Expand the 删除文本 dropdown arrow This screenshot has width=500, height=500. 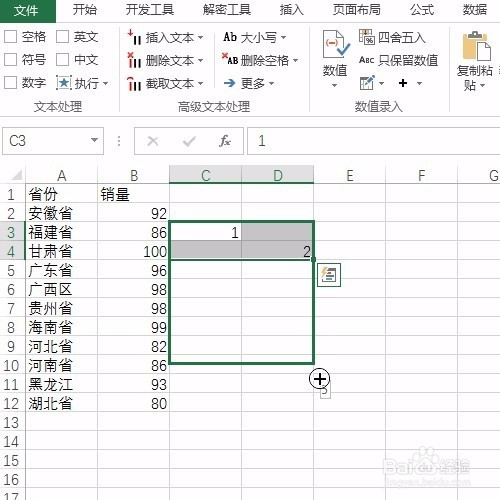coord(200,61)
